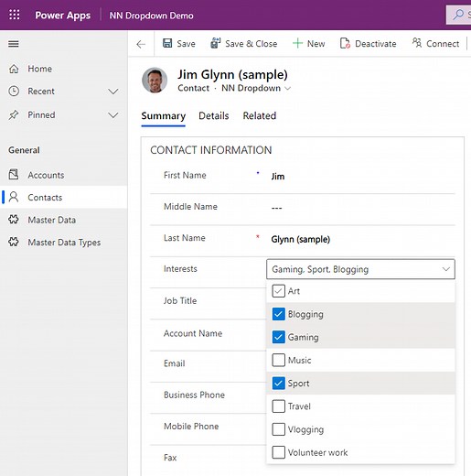471x476 pixels.
Task: Click the search magnifier icon
Action: click(458, 15)
